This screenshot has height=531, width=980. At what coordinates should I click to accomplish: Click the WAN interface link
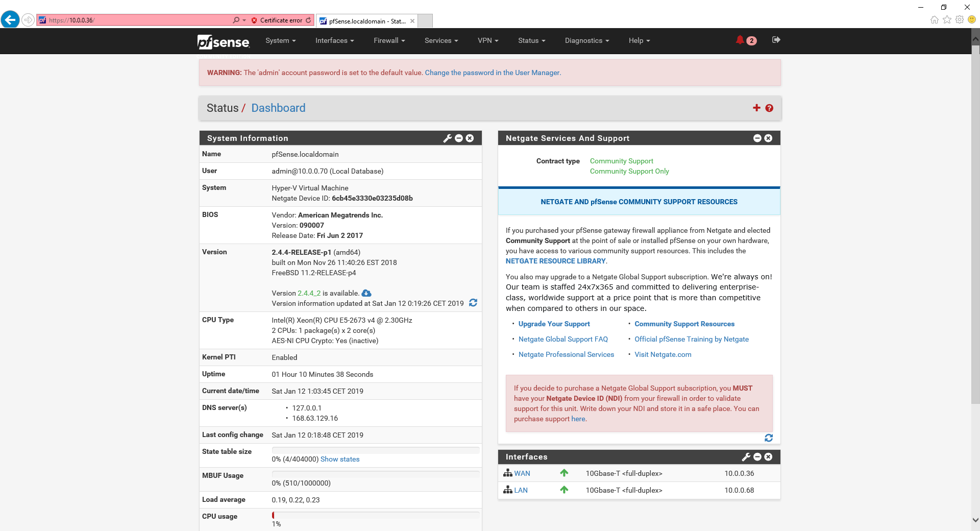point(522,473)
